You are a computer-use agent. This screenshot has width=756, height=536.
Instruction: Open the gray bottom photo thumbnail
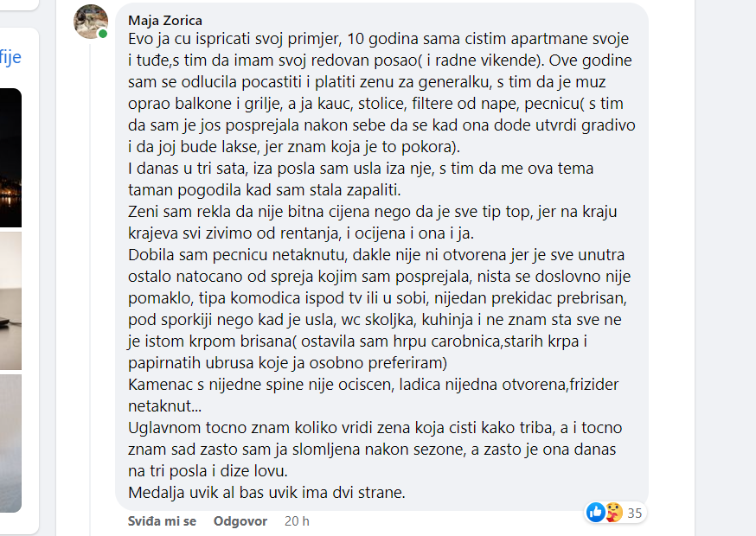click(10, 443)
